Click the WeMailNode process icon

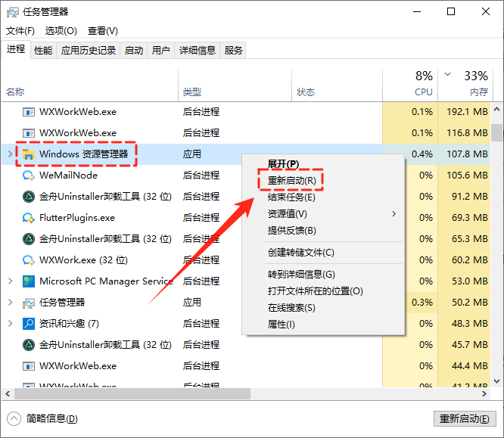coord(29,176)
